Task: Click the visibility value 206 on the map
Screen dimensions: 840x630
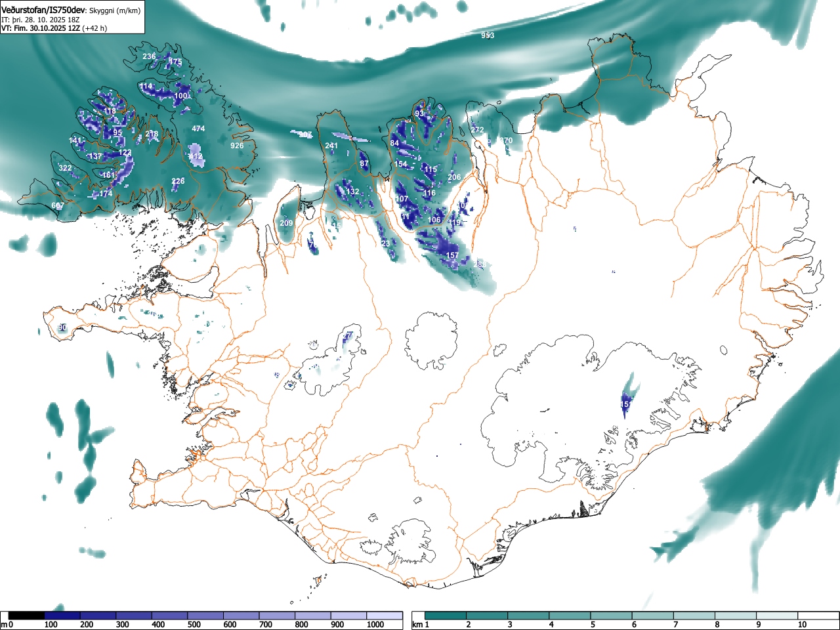Action: [x=454, y=177]
